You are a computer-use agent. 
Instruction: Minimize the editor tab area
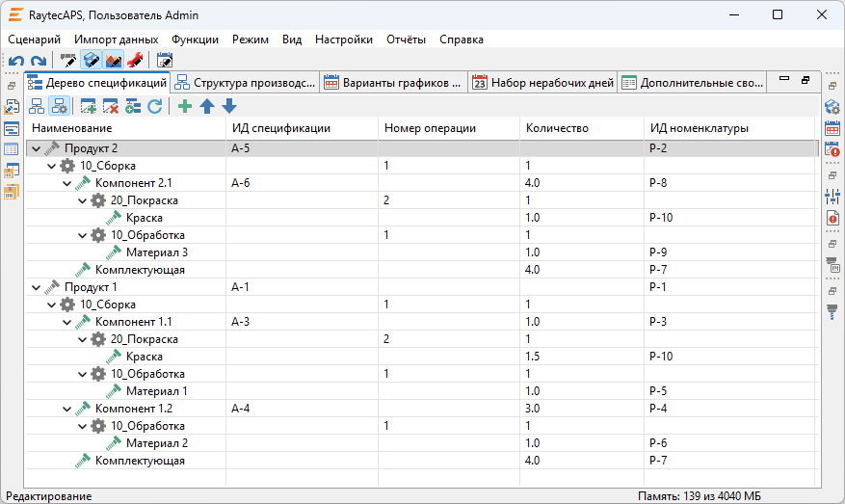click(x=784, y=79)
